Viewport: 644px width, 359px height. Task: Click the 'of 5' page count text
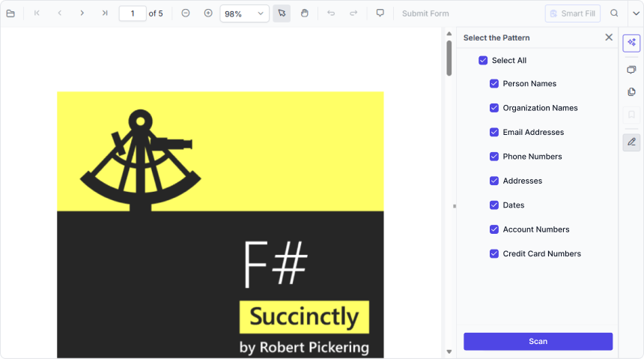(x=156, y=13)
